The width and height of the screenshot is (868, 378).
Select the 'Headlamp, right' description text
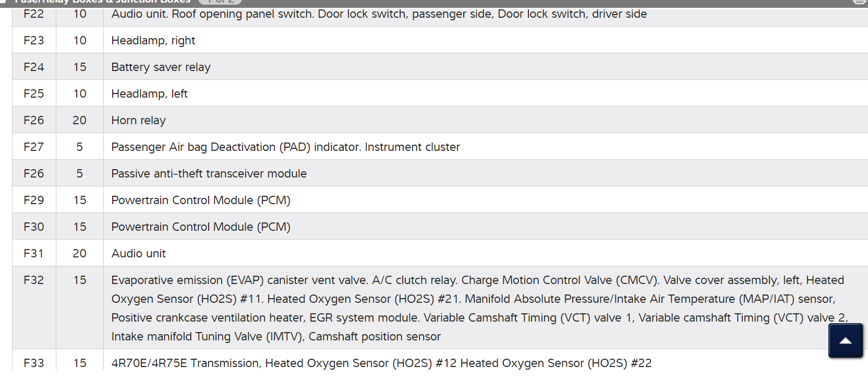point(153,40)
